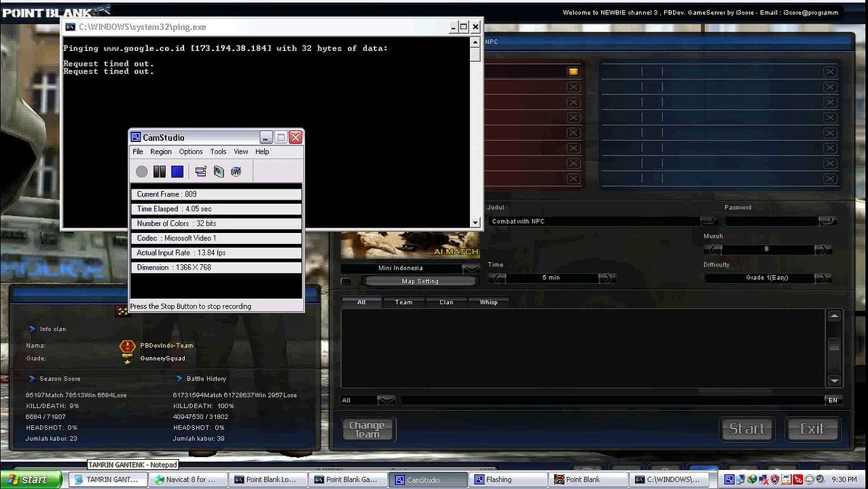The height and width of the screenshot is (489, 868).
Task: Toggle CamStudio view icon in toolbar
Action: click(x=200, y=172)
